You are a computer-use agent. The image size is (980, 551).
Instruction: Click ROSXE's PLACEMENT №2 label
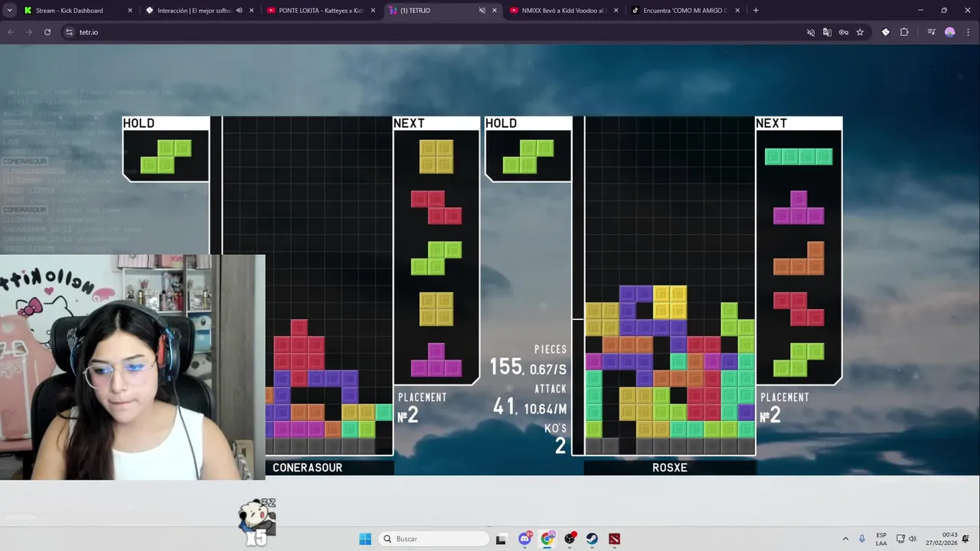tap(784, 408)
